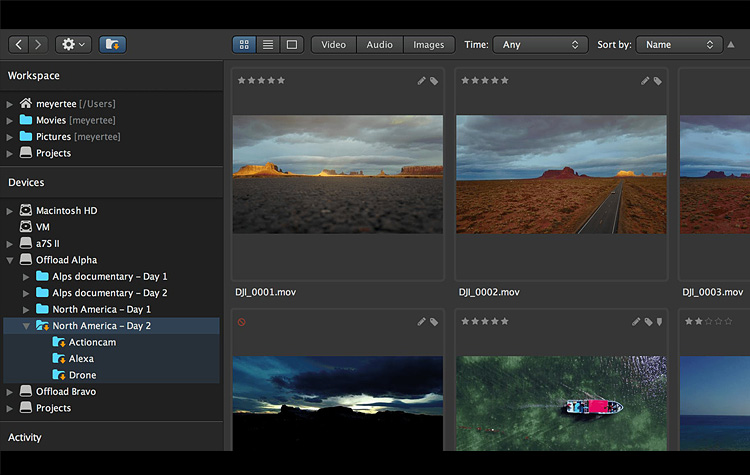Select the Offload Alpha drive icon
This screenshot has height=475, width=750.
(26, 259)
